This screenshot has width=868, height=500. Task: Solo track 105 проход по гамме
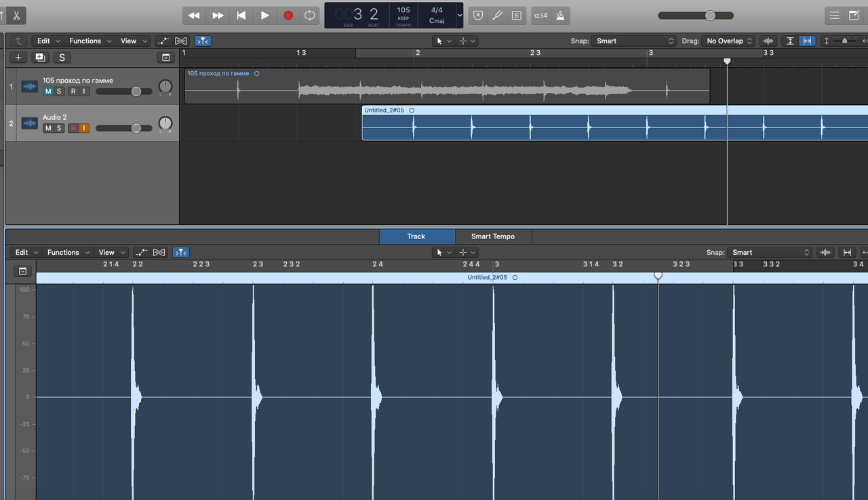pos(59,91)
